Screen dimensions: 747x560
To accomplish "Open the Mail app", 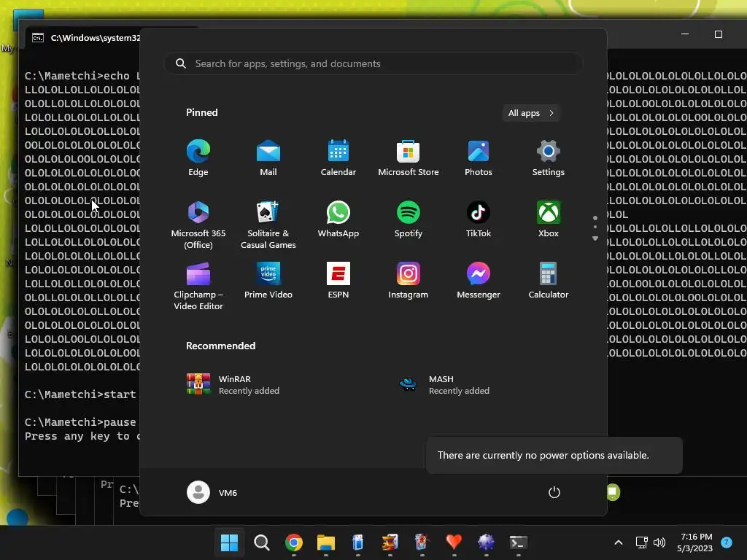I will point(268,158).
